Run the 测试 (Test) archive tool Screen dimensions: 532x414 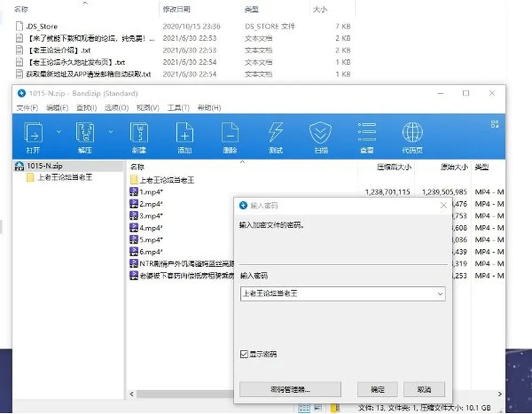(275, 132)
